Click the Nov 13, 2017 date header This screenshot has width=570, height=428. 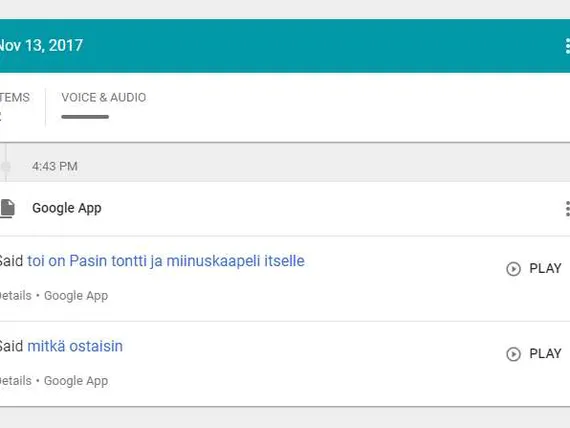[41, 45]
